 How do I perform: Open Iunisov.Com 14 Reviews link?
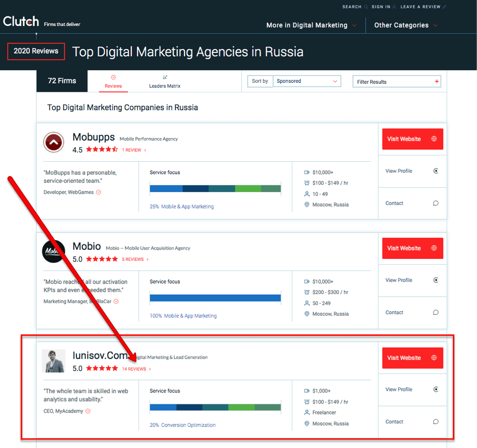click(137, 369)
